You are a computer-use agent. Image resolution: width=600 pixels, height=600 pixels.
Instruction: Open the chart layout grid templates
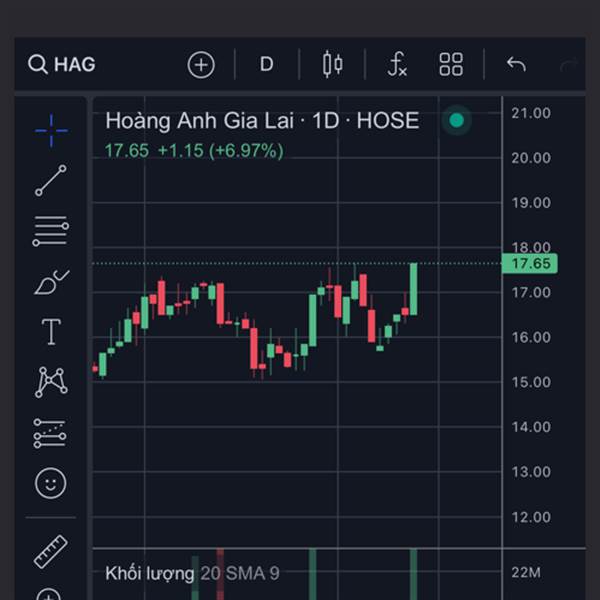(451, 64)
